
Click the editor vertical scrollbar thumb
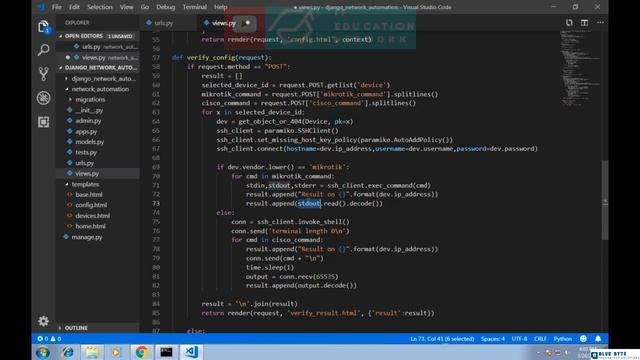pyautogui.click(x=605, y=200)
